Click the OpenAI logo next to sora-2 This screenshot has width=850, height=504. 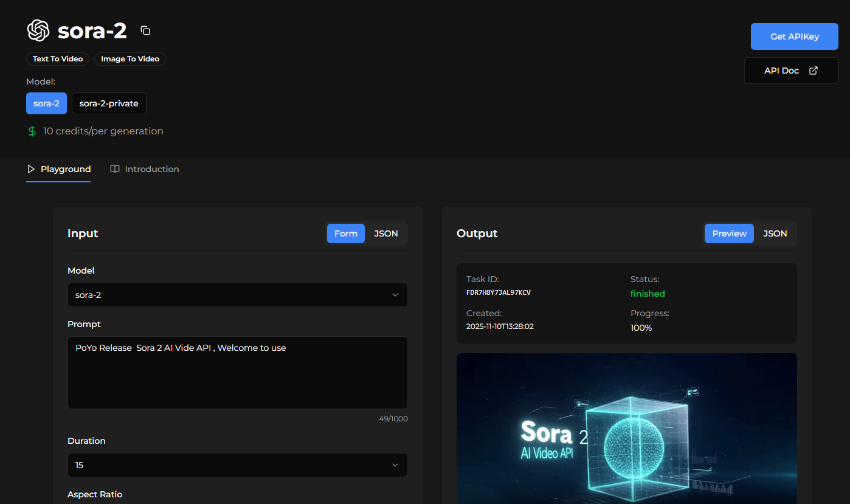[38, 30]
